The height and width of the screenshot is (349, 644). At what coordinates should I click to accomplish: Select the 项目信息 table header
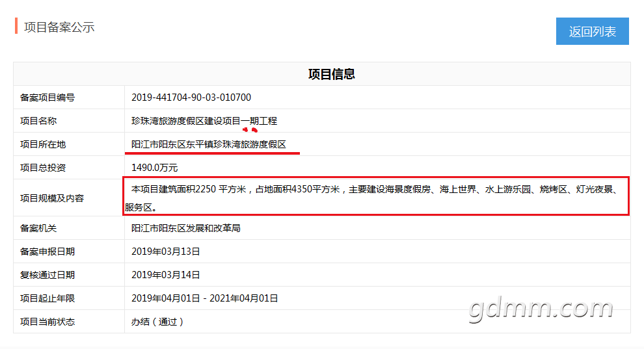332,74
